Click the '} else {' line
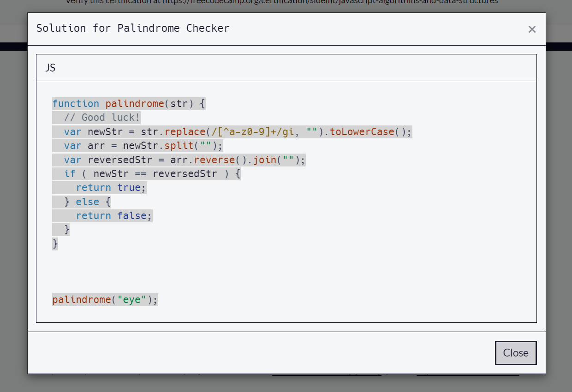This screenshot has height=392, width=572. (x=88, y=202)
